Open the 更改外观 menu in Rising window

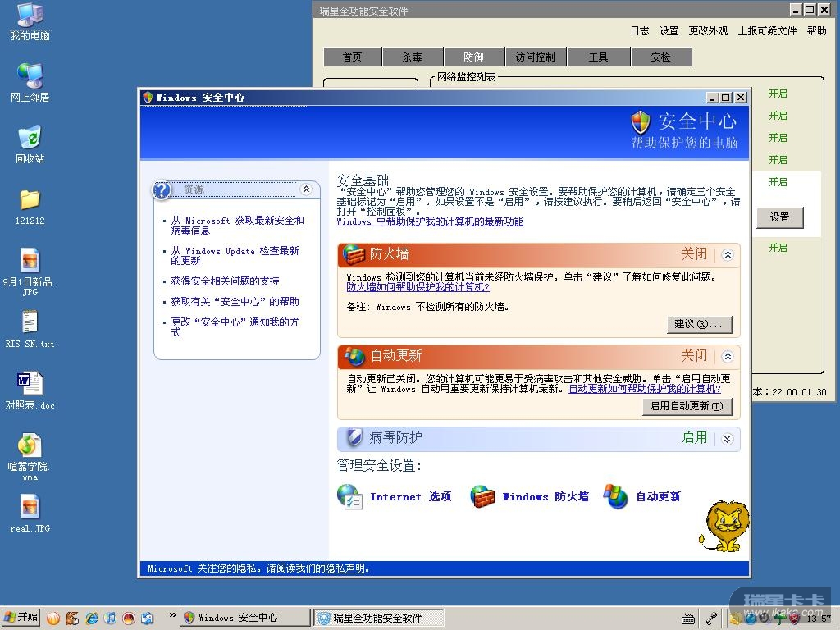click(x=708, y=31)
